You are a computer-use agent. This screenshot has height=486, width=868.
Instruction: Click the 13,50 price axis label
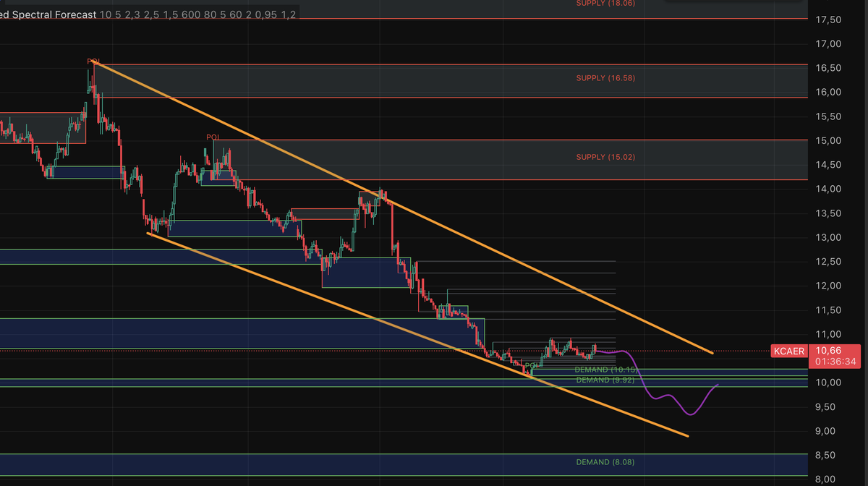click(827, 213)
